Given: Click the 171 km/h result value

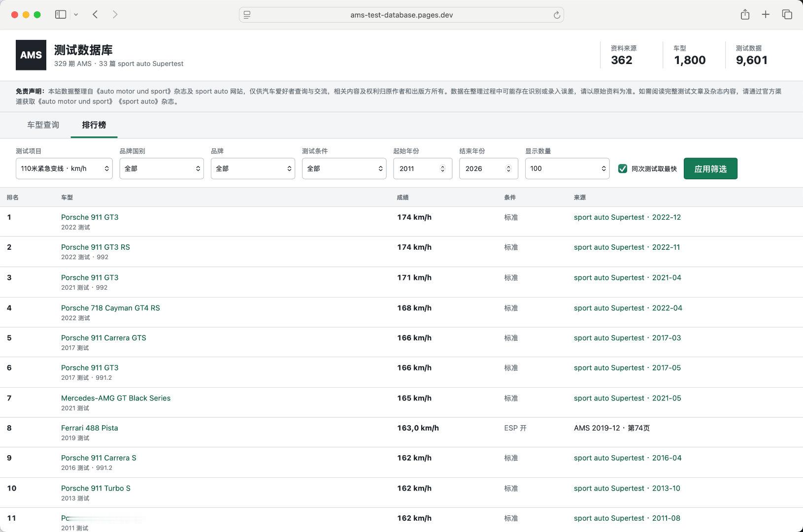Looking at the screenshot, I should (x=414, y=278).
